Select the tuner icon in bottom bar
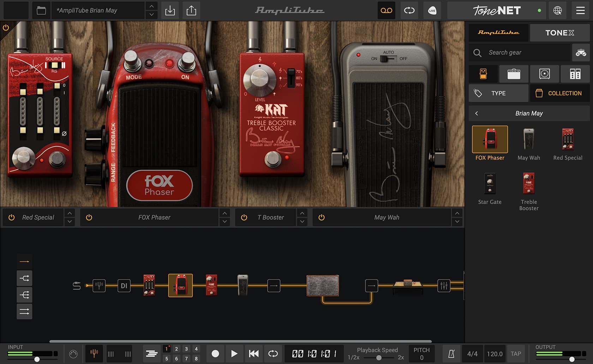593x364 pixels. pos(94,353)
